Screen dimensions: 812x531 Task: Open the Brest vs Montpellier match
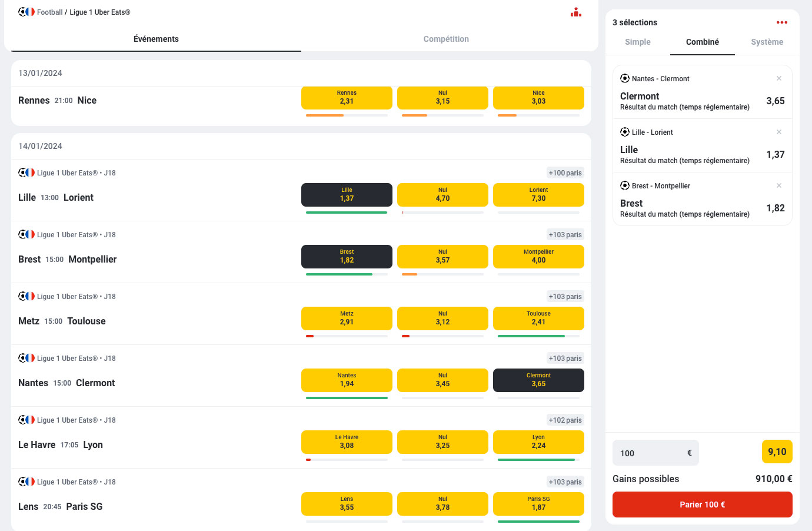(68, 259)
